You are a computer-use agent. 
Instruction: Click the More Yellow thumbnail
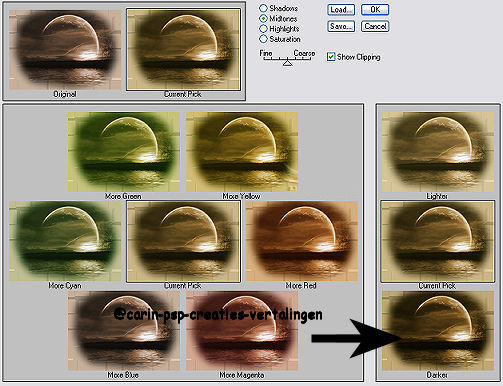coord(242,152)
